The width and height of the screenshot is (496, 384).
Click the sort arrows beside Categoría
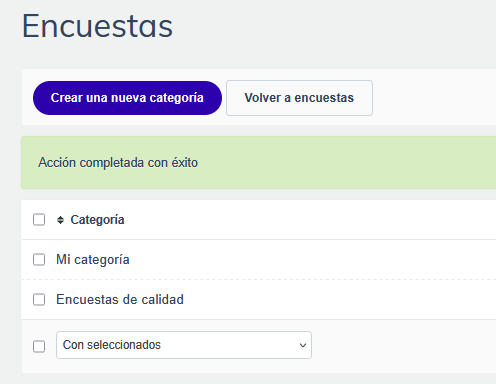60,220
